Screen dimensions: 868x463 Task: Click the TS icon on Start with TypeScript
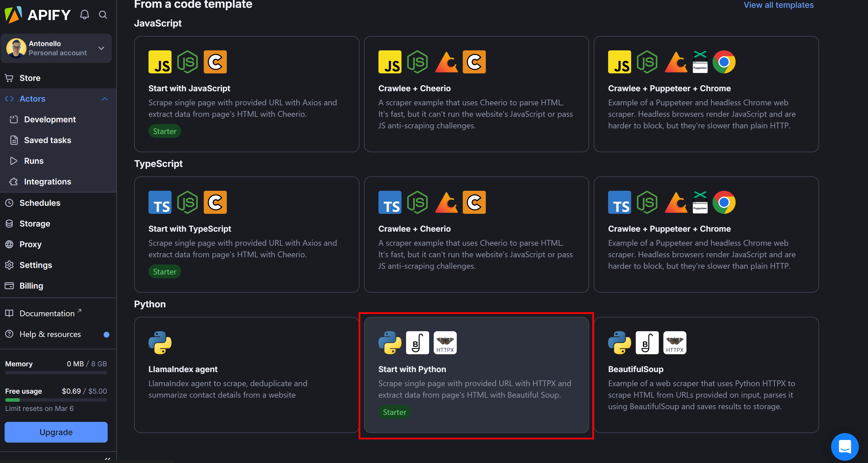point(160,202)
